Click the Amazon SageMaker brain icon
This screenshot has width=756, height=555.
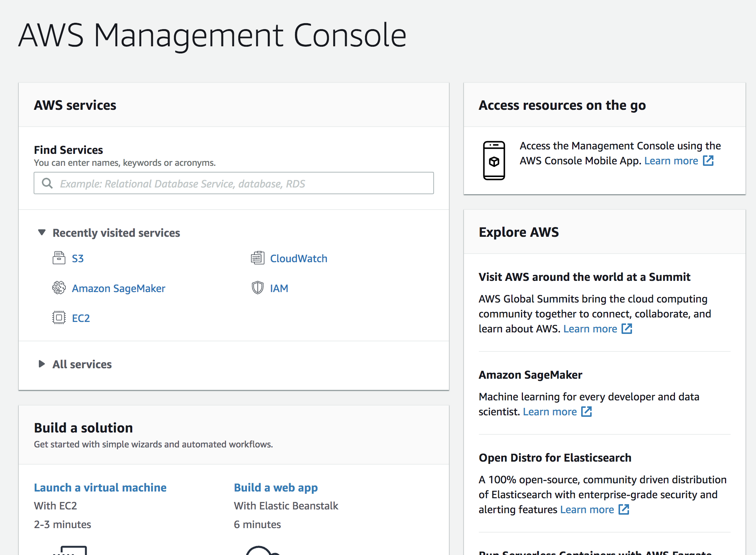59,288
